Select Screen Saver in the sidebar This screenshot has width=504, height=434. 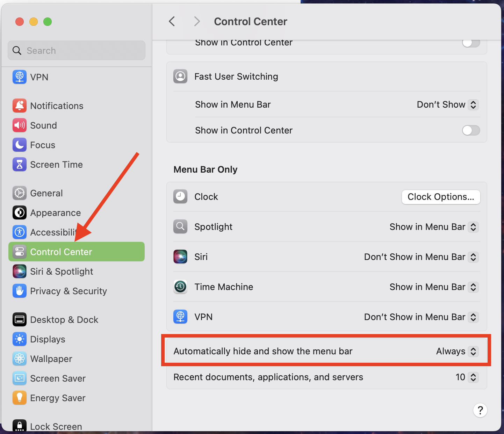[77, 378]
